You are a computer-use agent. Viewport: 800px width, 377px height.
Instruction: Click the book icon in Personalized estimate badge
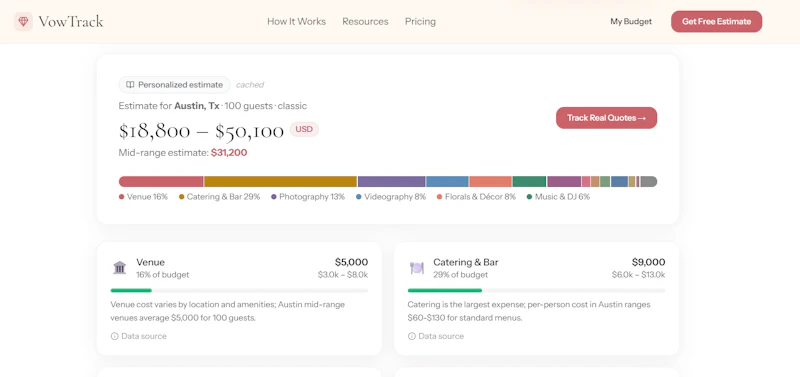click(130, 85)
